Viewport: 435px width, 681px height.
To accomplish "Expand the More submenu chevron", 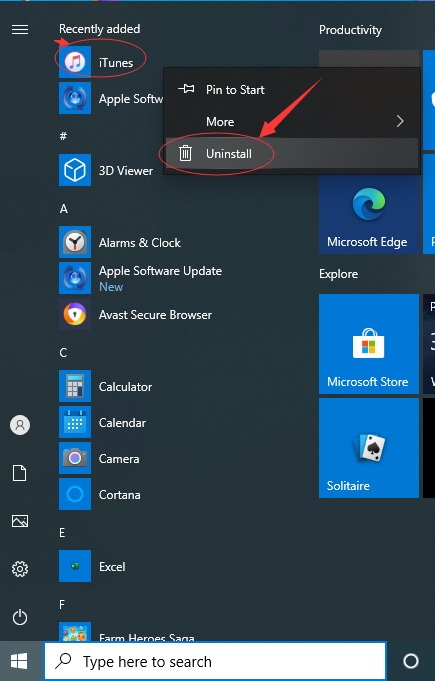I will [x=400, y=122].
